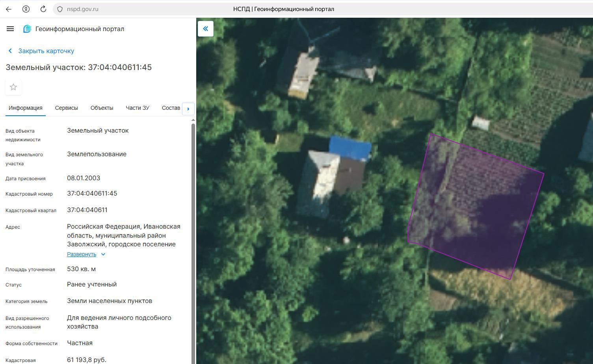
Task: Click the Развернуть link under address
Action: (x=82, y=254)
